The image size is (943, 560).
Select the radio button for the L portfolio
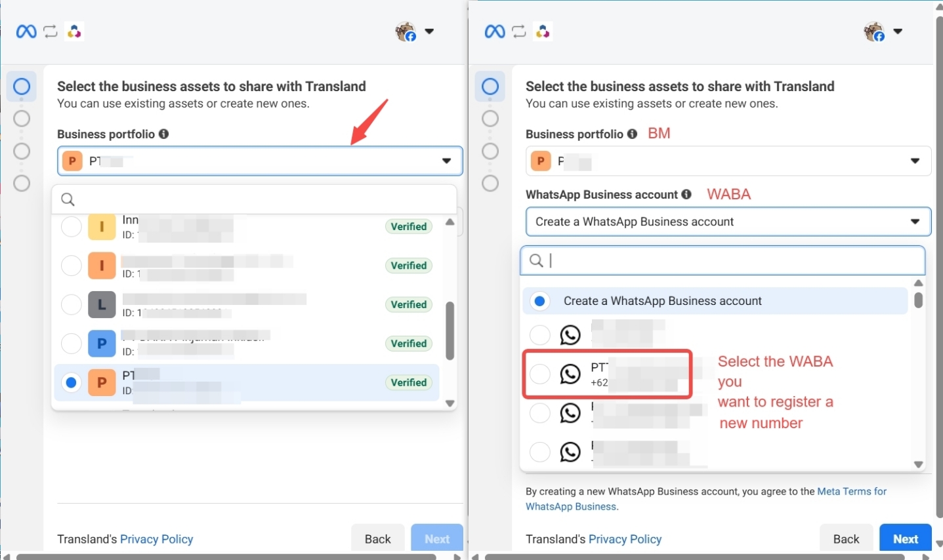[71, 305]
